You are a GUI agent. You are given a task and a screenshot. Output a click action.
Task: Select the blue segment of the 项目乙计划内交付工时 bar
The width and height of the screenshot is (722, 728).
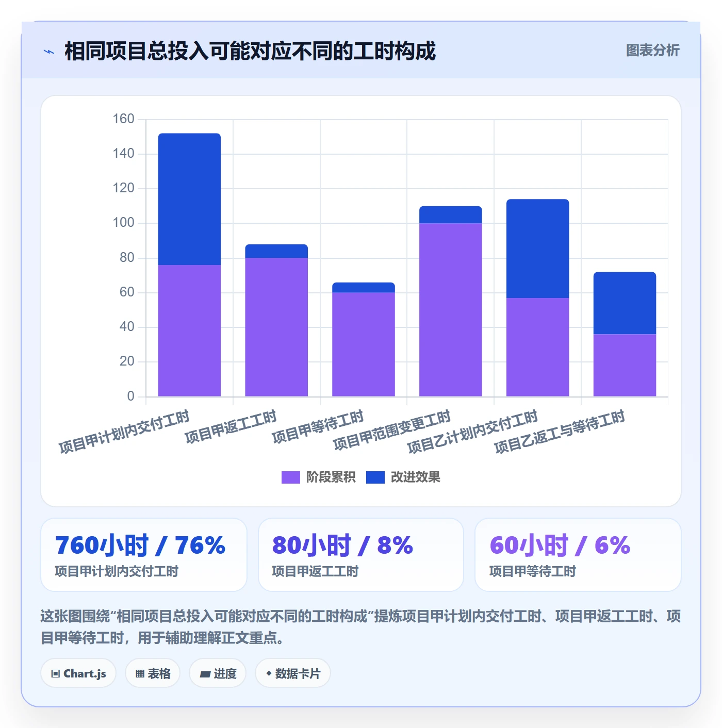[538, 249]
